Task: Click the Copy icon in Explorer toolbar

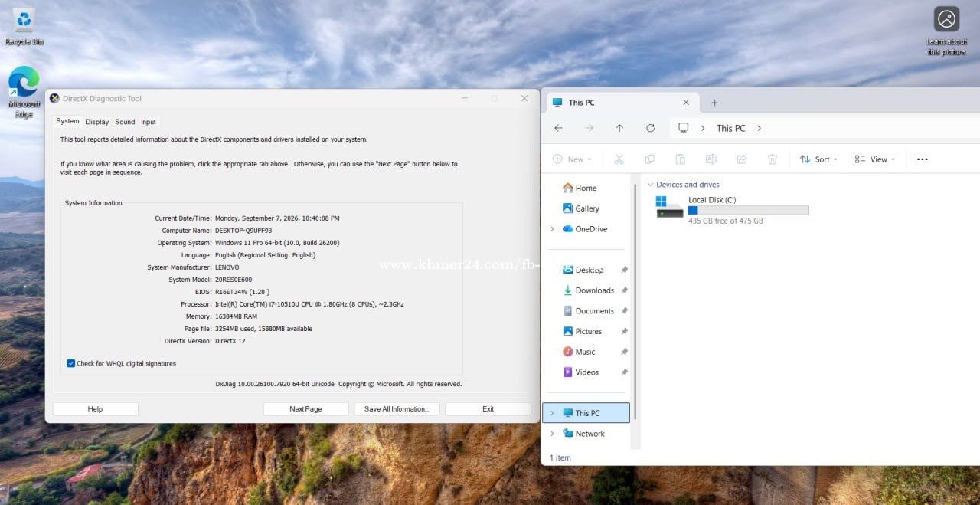Action: [649, 159]
